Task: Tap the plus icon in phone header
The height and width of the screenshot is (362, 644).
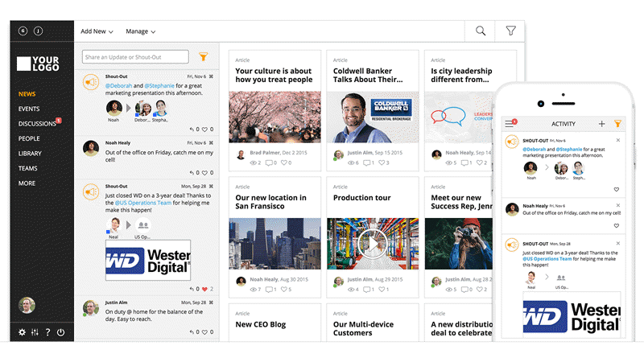Action: (x=601, y=124)
